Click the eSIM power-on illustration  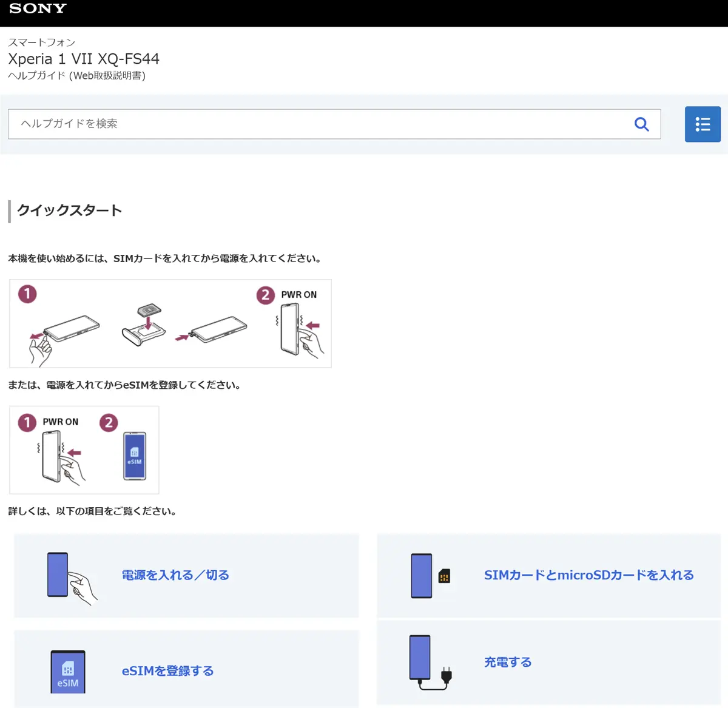pyautogui.click(x=84, y=450)
